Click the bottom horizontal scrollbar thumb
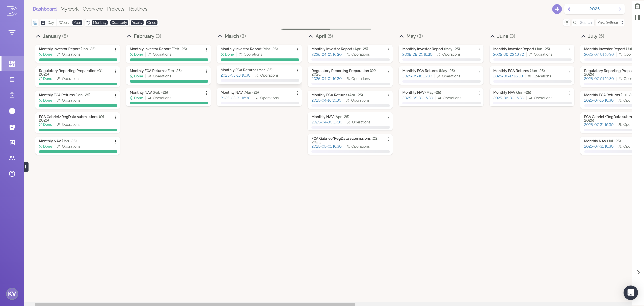 point(195,304)
